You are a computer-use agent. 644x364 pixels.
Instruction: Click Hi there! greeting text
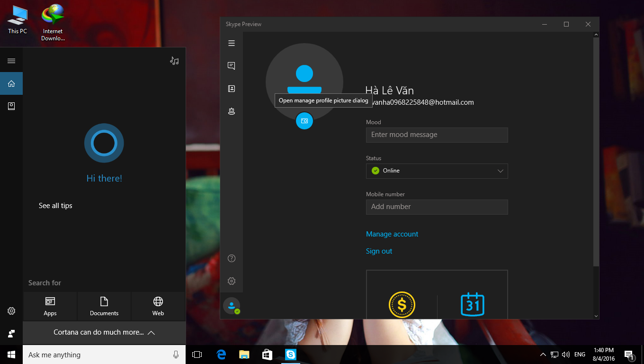104,178
